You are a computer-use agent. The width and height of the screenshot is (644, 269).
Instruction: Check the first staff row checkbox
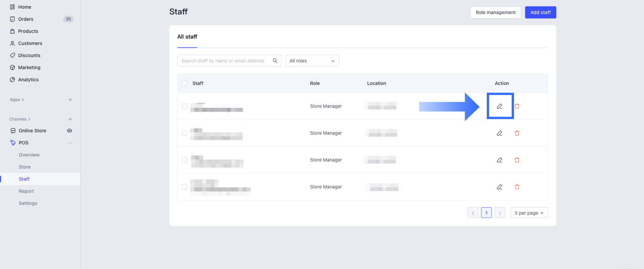tap(184, 106)
